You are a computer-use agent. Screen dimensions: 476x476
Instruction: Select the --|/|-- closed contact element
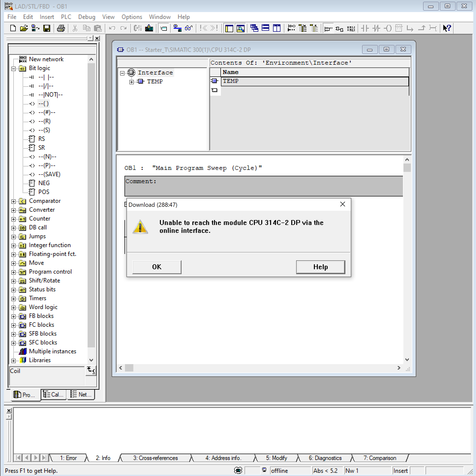point(46,86)
